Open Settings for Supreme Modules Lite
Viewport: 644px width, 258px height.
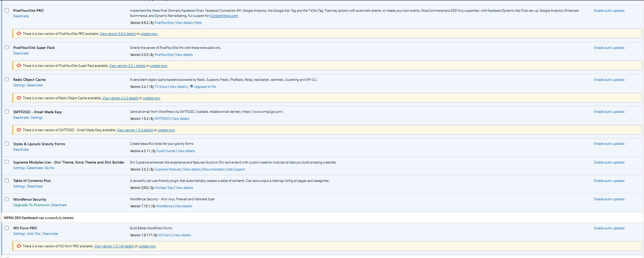tap(19, 168)
